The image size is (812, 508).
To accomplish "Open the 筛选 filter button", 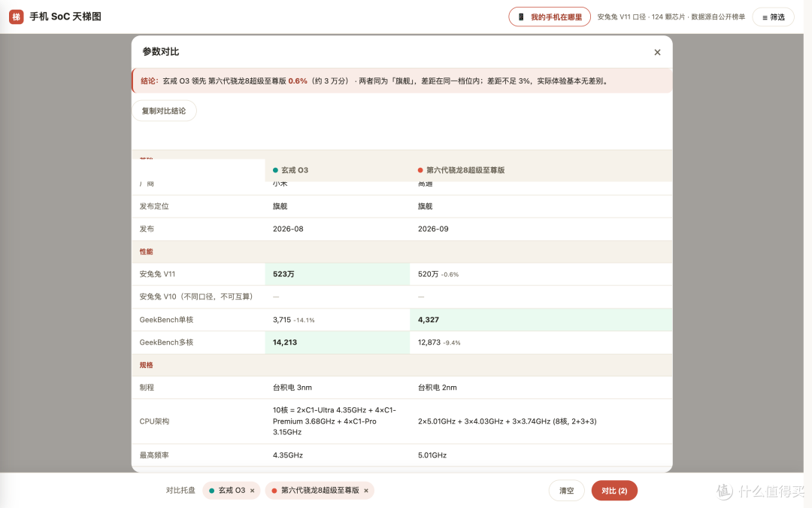I will click(773, 17).
